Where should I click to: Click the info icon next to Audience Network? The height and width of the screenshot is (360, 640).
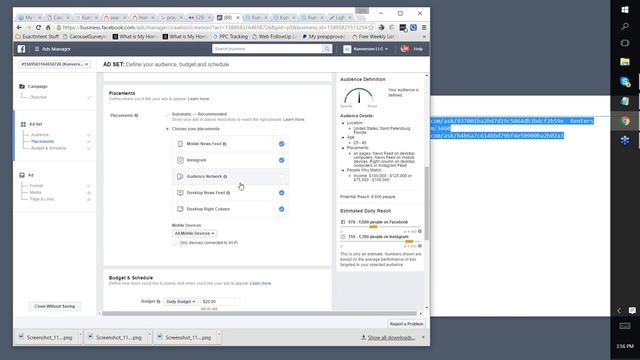click(x=225, y=177)
